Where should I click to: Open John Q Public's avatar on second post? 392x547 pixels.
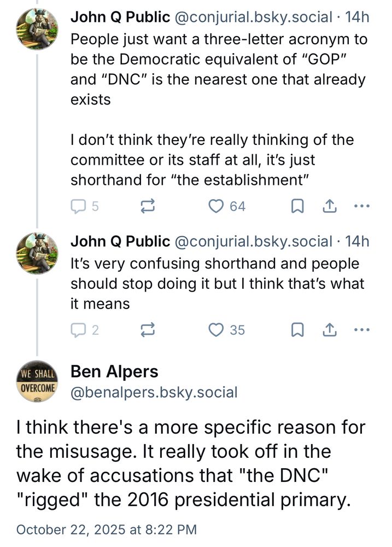[x=37, y=253]
